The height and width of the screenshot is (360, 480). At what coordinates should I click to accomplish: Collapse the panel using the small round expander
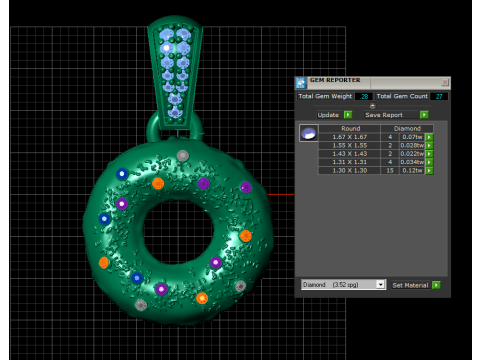pos(373,106)
